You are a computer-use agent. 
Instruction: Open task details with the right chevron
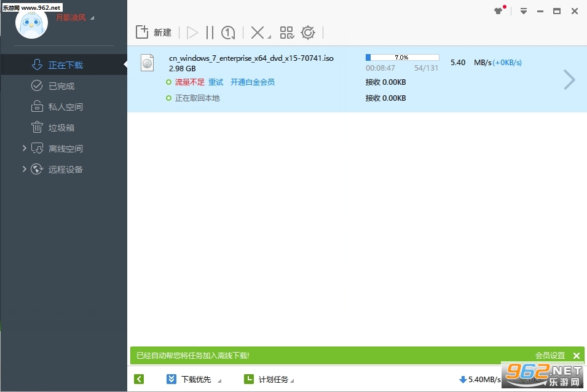(x=569, y=80)
